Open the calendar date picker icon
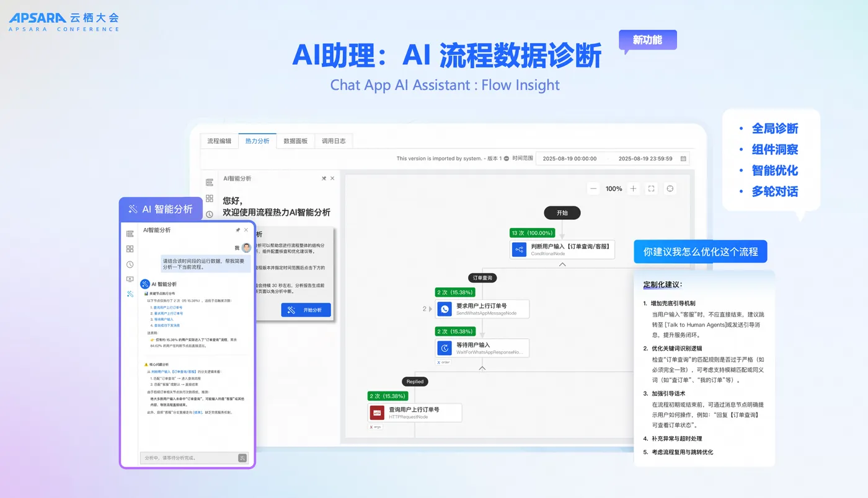 683,159
